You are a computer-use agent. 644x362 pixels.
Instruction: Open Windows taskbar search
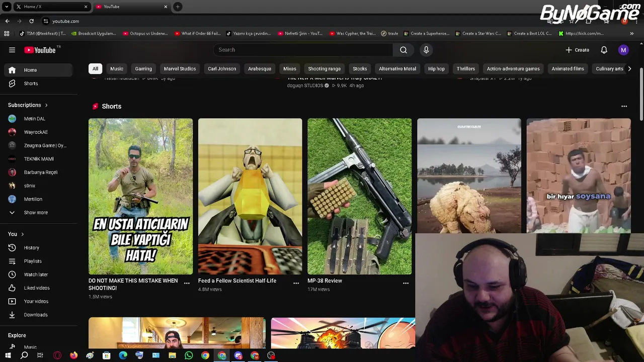click(x=24, y=355)
